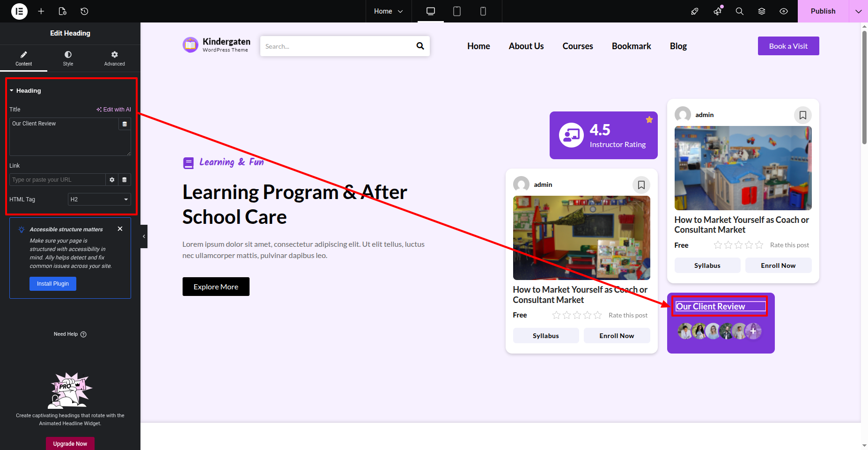Click the Install Plugin button
This screenshot has height=450, width=868.
pos(53,284)
